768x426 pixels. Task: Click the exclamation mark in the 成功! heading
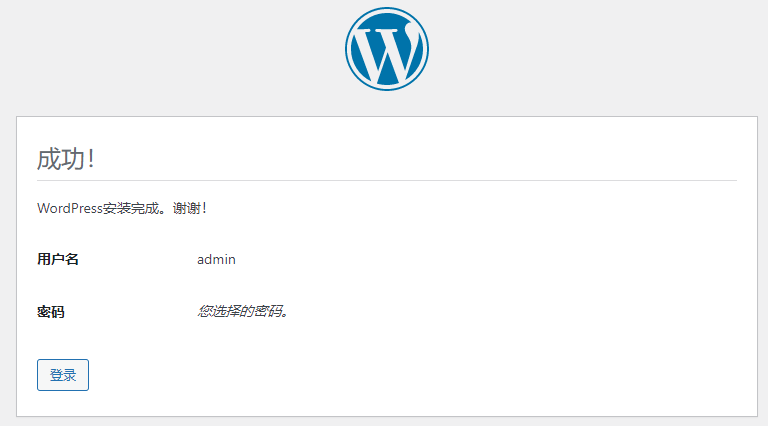click(x=91, y=159)
